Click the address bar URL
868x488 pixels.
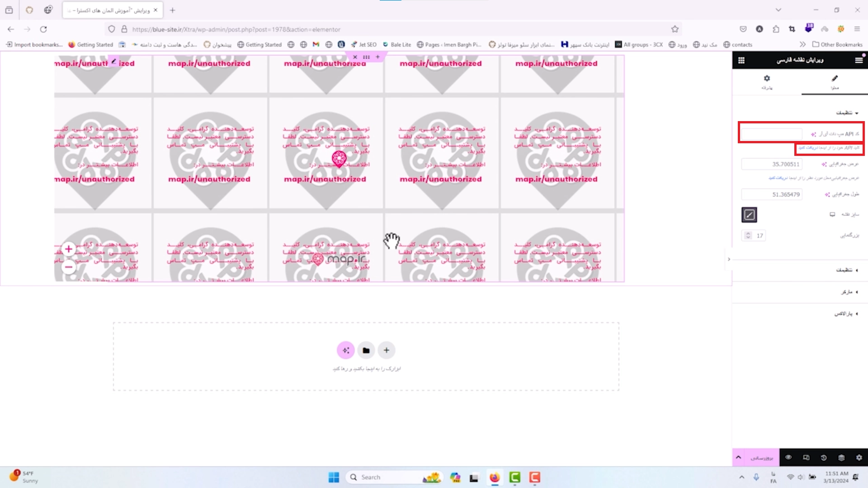point(236,29)
